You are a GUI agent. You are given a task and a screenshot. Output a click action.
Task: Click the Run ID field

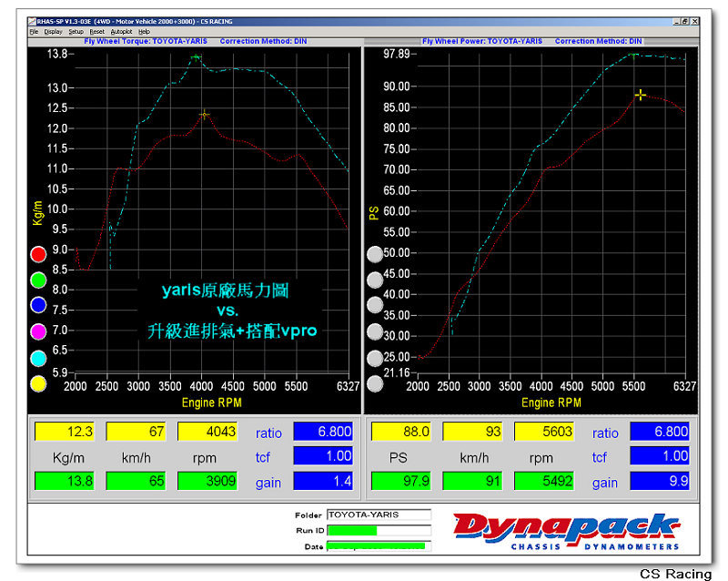(x=379, y=530)
